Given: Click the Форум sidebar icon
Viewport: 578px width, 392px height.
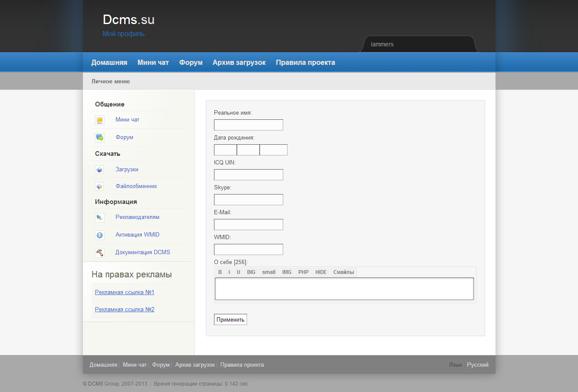Looking at the screenshot, I should tap(100, 138).
